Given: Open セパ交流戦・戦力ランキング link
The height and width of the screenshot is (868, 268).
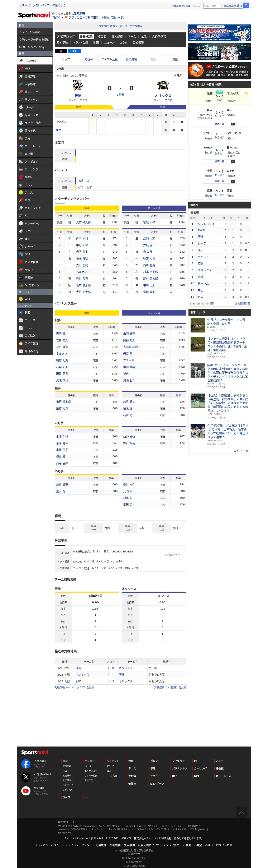Looking at the screenshot, I should (x=120, y=26).
